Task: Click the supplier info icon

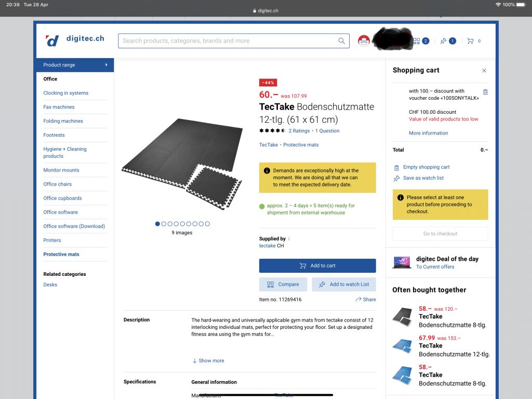Action: (x=289, y=239)
